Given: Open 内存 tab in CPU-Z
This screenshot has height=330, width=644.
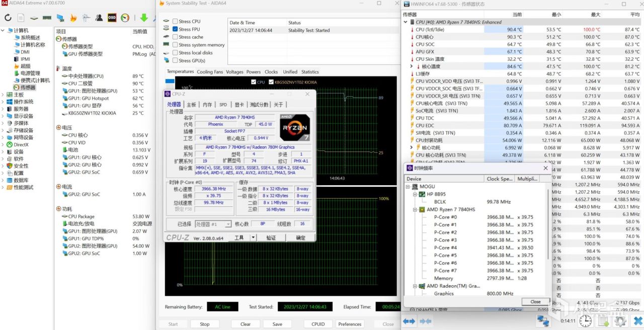Looking at the screenshot, I should click(x=207, y=105).
